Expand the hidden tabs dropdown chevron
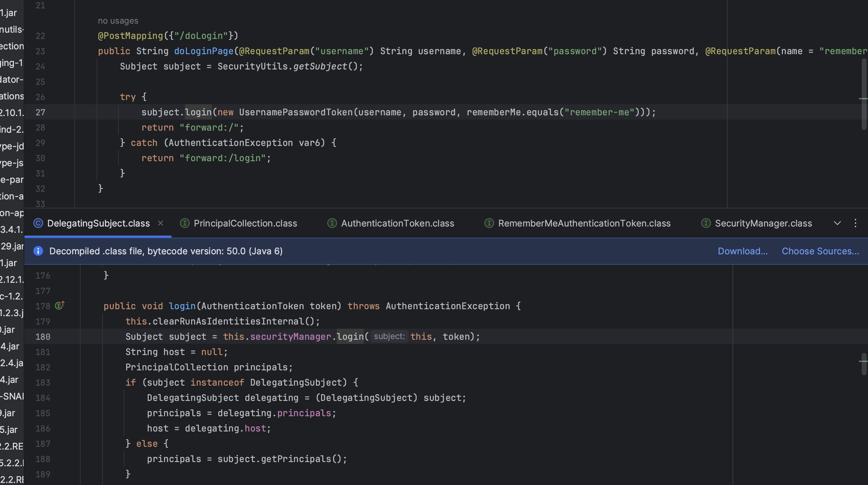This screenshot has height=485, width=868. [837, 223]
